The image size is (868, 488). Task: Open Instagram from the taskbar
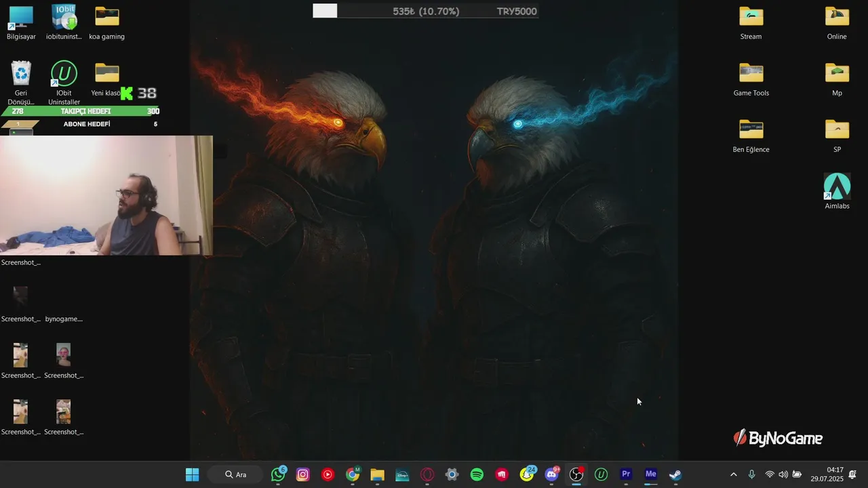(303, 474)
